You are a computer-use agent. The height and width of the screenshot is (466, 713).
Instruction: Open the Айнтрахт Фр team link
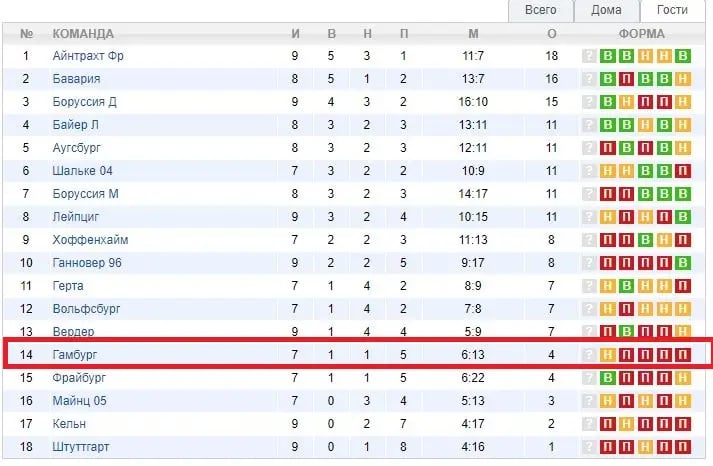pyautogui.click(x=88, y=56)
